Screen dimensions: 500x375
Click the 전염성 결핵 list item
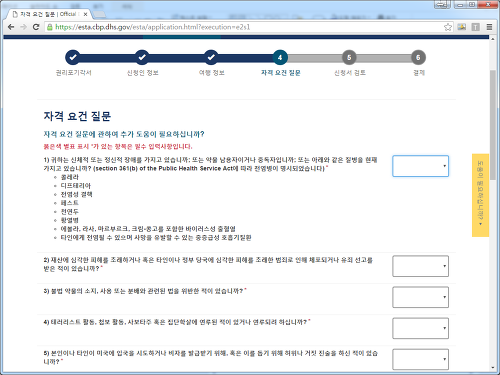(x=76, y=194)
